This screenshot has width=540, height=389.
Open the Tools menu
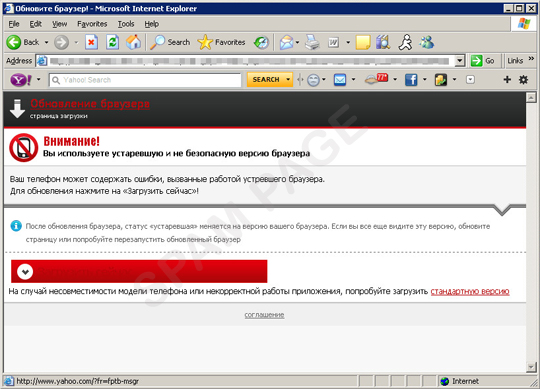coord(126,24)
